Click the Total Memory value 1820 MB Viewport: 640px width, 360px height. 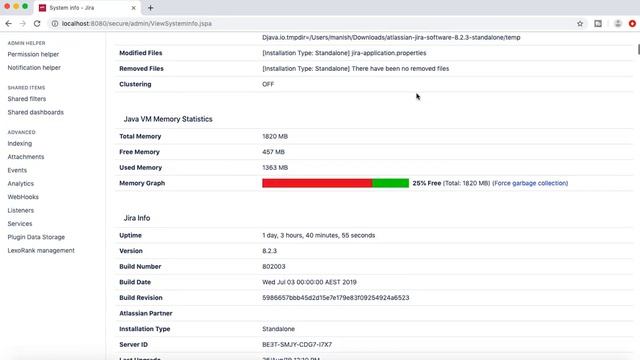coord(275,136)
